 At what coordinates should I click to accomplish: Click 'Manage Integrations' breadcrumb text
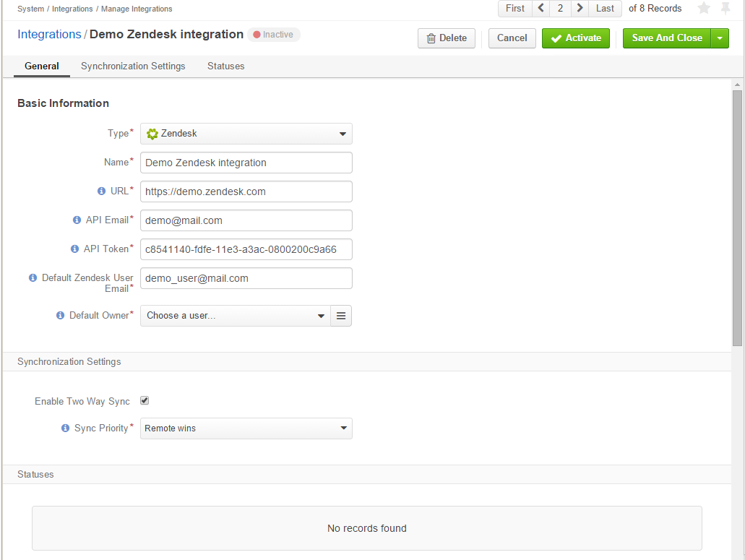137,9
